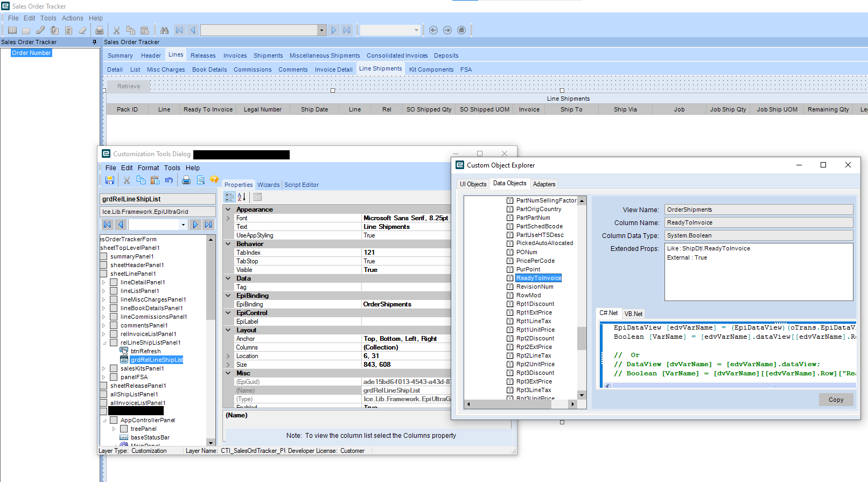This screenshot has height=482, width=868.
Task: Click the Undo icon in Customization toolbar
Action: [x=169, y=180]
